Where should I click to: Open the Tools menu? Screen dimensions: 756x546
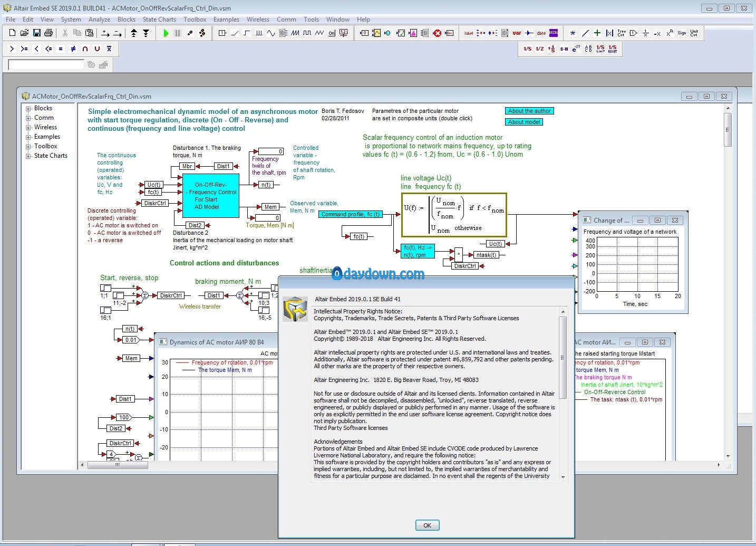[x=311, y=20]
